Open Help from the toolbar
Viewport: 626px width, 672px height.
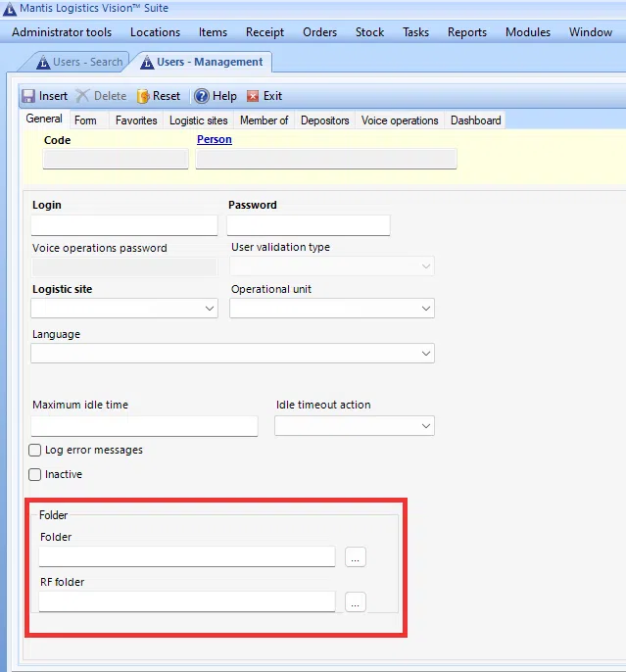pyautogui.click(x=202, y=96)
